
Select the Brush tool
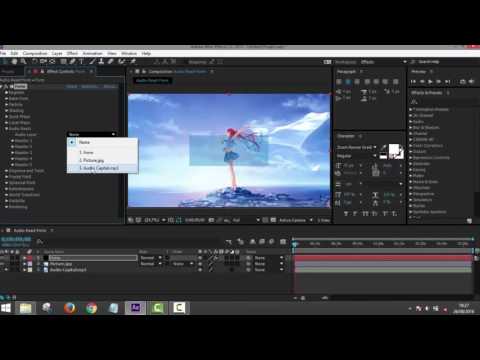tap(92, 62)
